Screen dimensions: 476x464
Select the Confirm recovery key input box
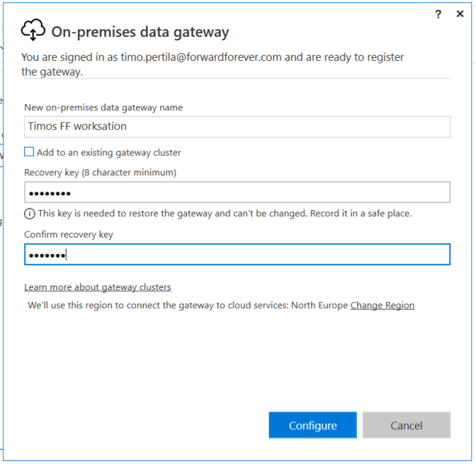tap(237, 255)
